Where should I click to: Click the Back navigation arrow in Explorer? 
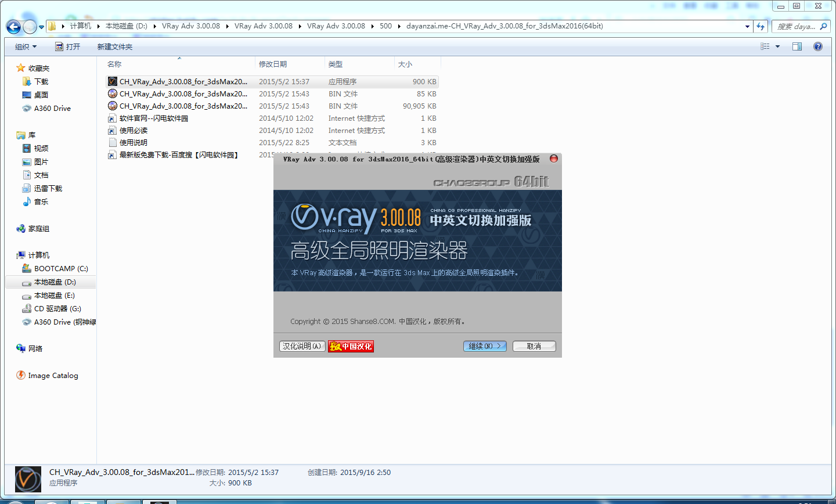tap(13, 27)
